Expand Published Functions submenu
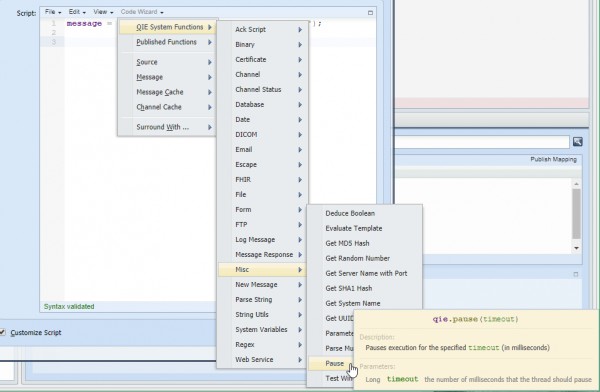The width and height of the screenshot is (600, 392). point(168,42)
